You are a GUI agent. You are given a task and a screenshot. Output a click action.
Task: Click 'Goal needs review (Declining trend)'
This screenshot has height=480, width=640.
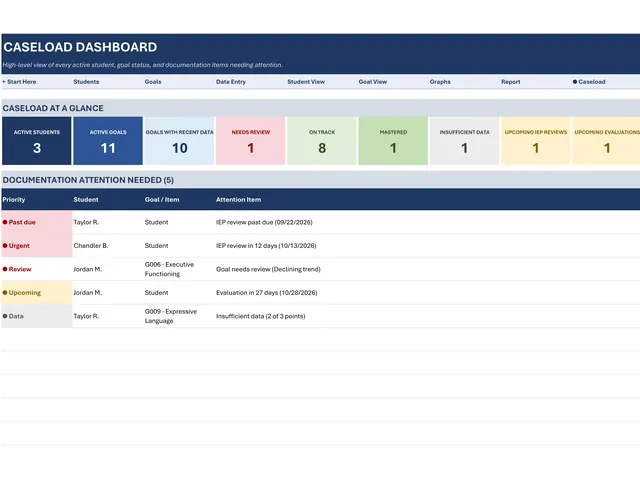pos(268,269)
